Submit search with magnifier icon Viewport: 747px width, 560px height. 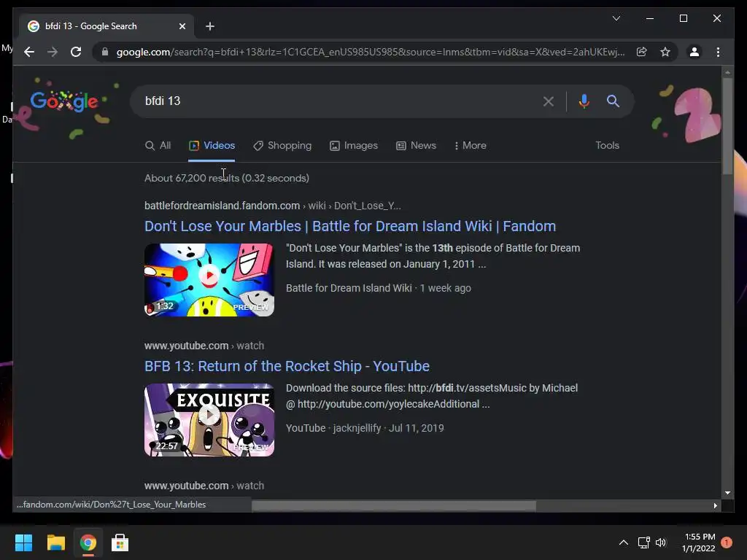click(613, 101)
